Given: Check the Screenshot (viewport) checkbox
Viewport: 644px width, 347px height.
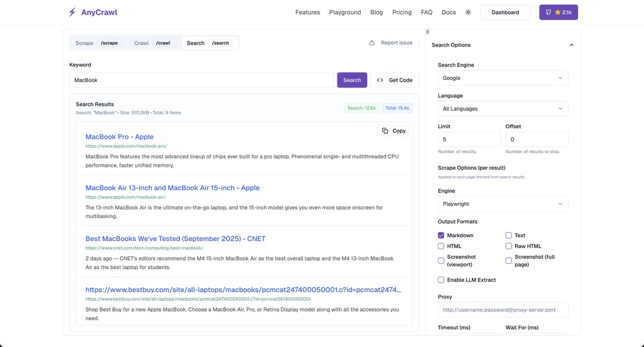Looking at the screenshot, I should click(441, 261).
